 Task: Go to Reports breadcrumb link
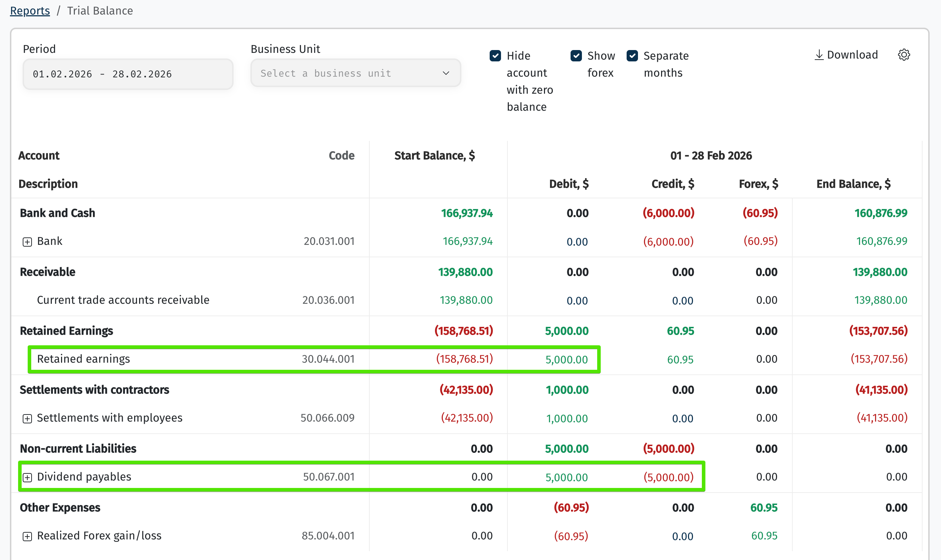(30, 11)
